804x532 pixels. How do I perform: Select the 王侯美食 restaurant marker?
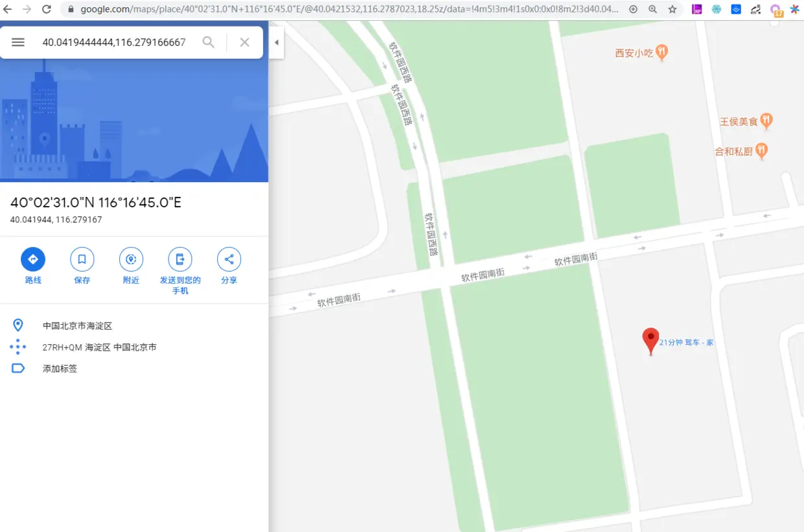[x=766, y=121]
